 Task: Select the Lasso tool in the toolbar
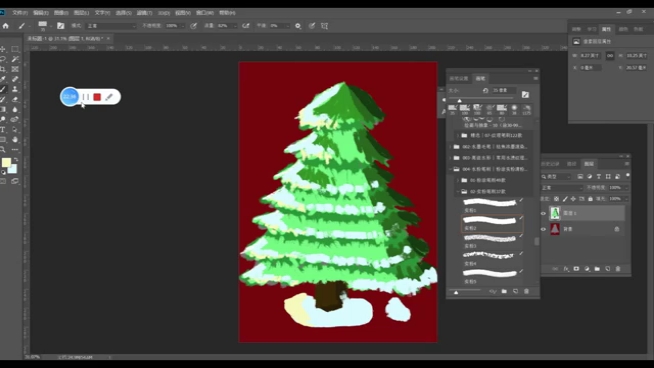click(3, 59)
